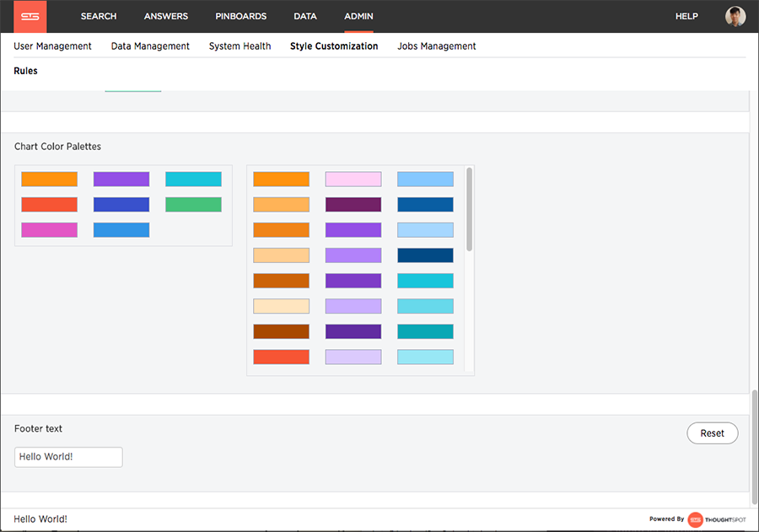Open the user profile avatar
This screenshot has height=532, width=759.
[x=735, y=17]
